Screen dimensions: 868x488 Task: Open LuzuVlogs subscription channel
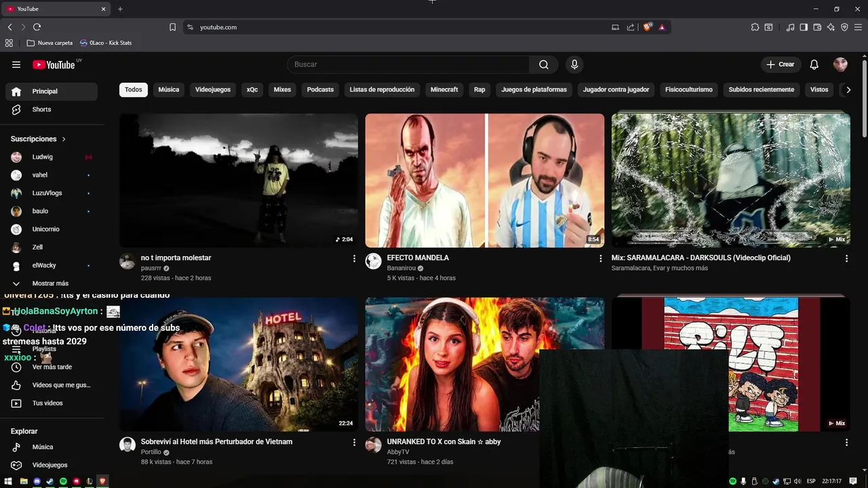(52, 193)
